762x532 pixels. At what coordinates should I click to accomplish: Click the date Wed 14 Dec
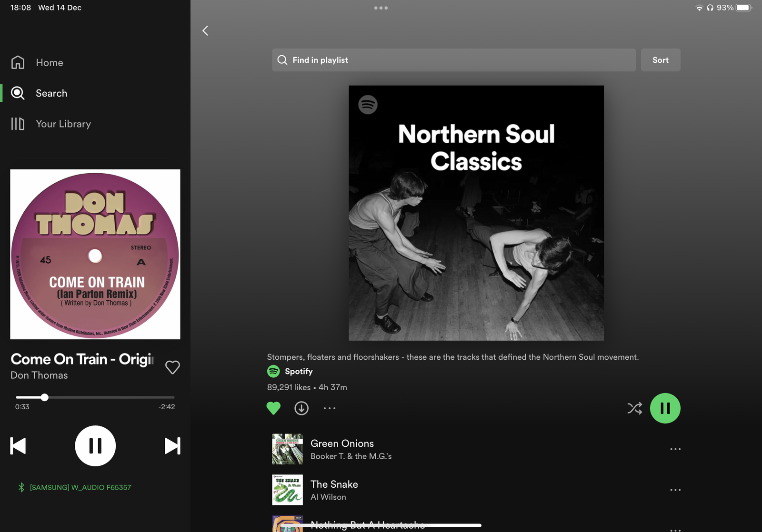[60, 8]
